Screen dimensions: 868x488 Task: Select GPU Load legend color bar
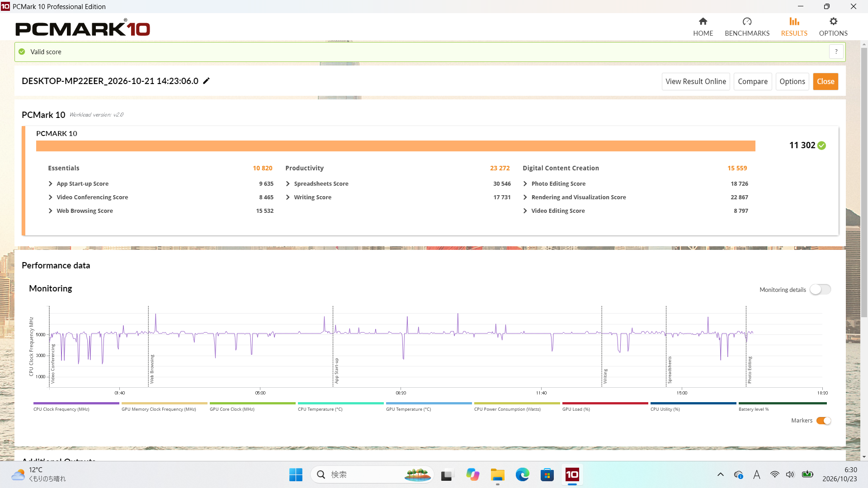(605, 403)
